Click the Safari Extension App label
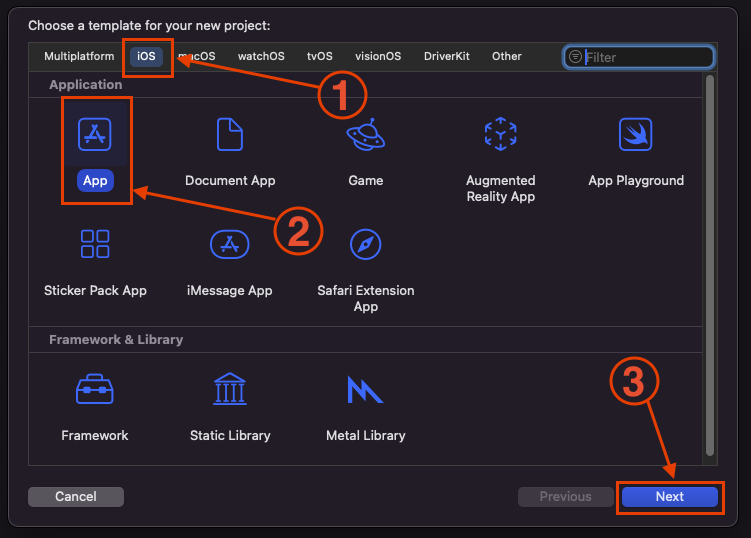The width and height of the screenshot is (751, 538). (366, 298)
